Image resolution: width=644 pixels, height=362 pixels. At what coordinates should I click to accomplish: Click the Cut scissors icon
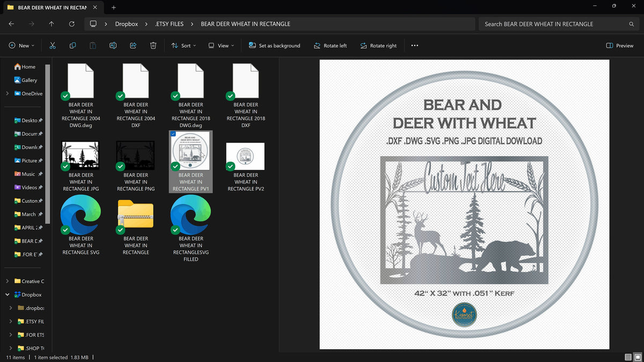52,46
